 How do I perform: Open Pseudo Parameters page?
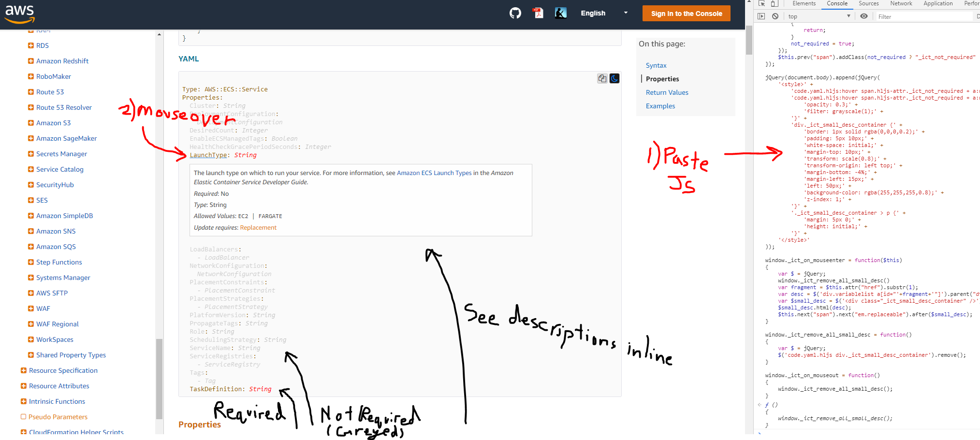click(x=58, y=417)
